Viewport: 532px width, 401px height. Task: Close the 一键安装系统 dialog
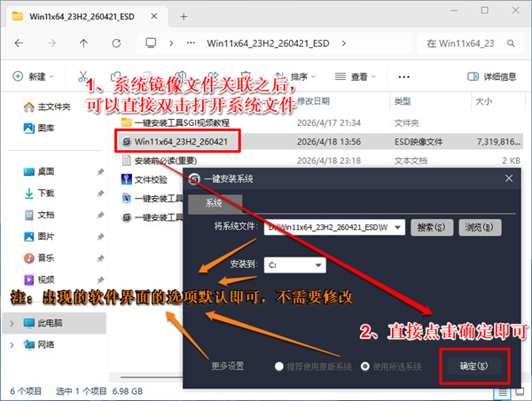coord(509,178)
